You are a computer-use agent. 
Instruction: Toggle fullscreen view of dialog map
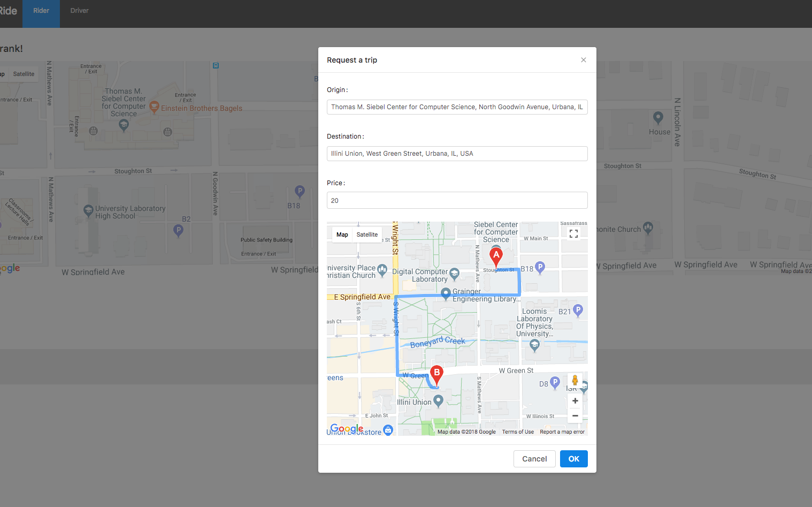(x=574, y=234)
